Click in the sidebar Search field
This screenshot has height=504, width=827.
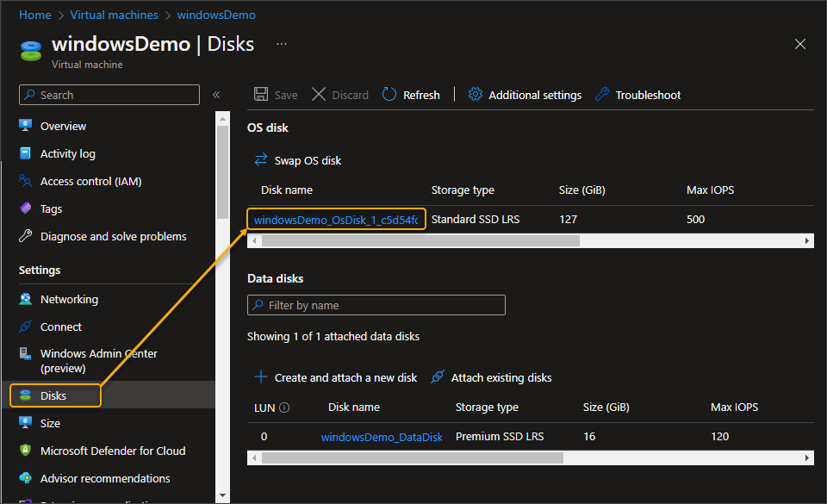[x=109, y=95]
